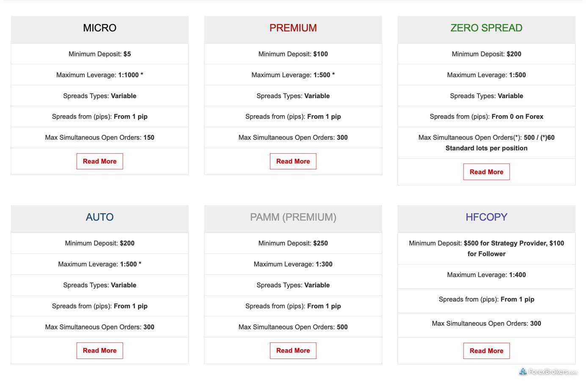Viewport: 588px width, 381px height.
Task: Click ZERO SPREAD Spreads From 0 on Forex
Action: [486, 116]
